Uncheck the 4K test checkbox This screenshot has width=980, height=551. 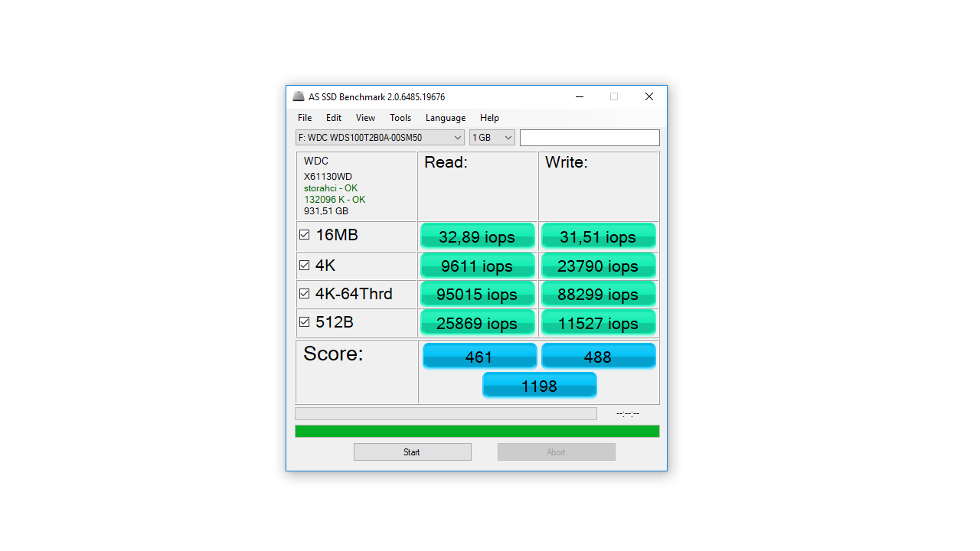[x=305, y=266]
